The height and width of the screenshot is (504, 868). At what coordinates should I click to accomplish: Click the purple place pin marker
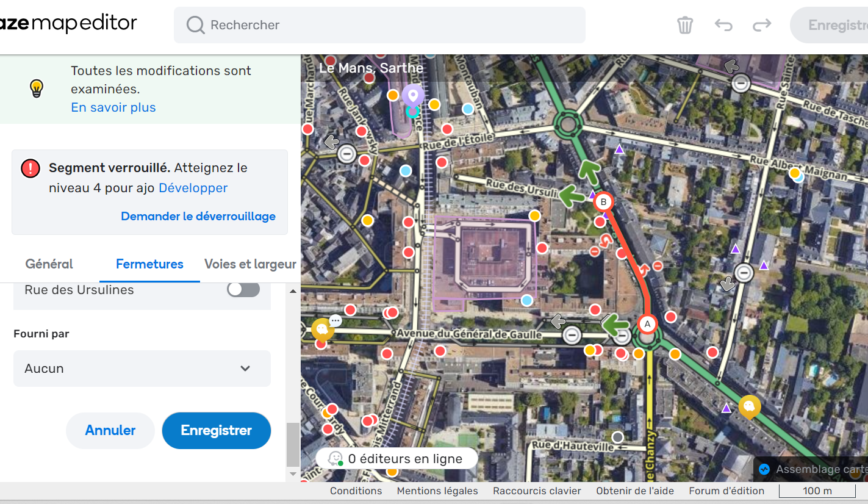[x=413, y=96]
